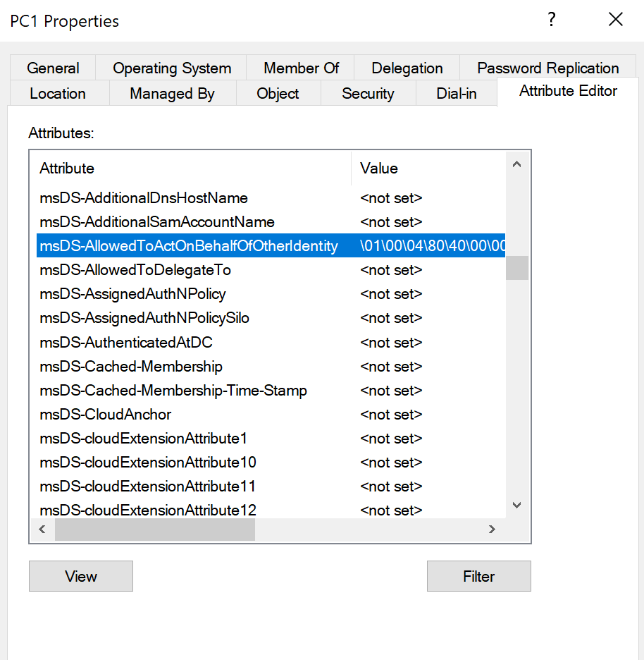Switch to the General tab
Screen dimensions: 644x660
53,68
